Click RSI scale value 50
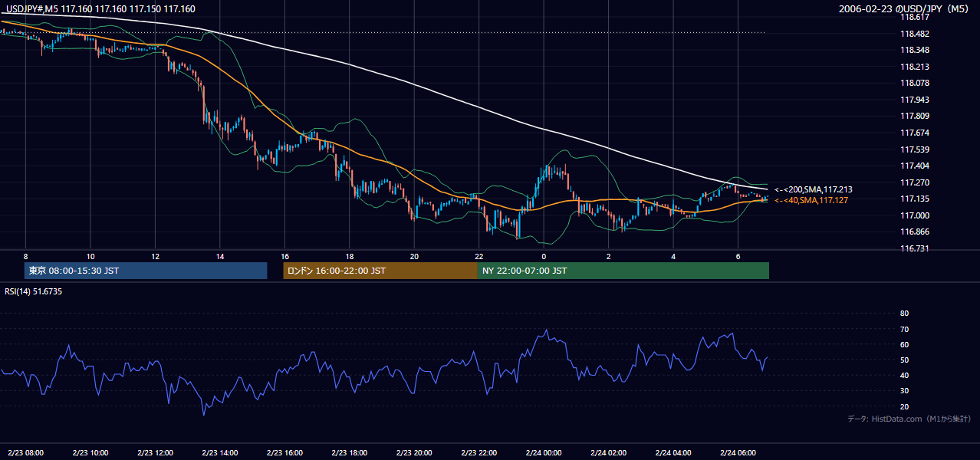This screenshot has width=980, height=460. tap(904, 360)
